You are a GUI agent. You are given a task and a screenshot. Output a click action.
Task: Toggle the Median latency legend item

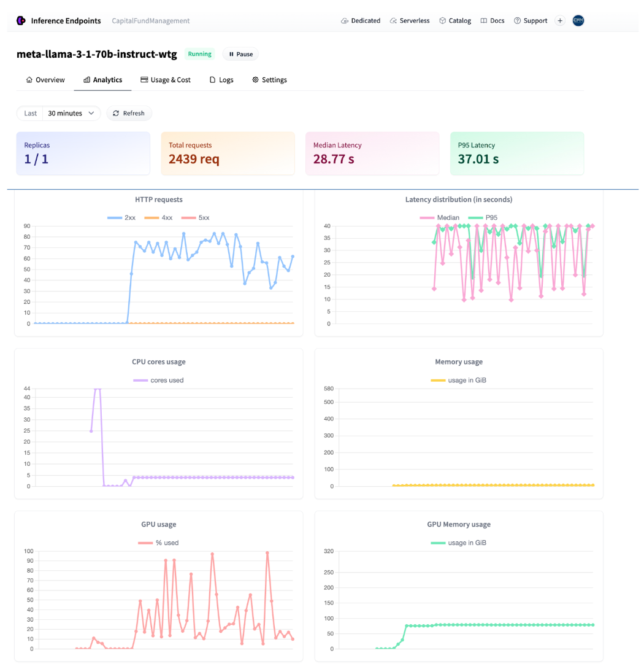click(439, 218)
